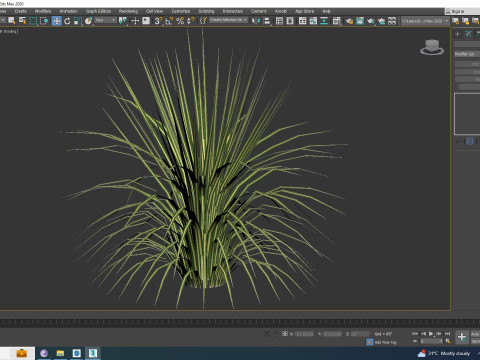Image resolution: width=480 pixels, height=360 pixels.
Task: Select the Select Object tool
Action: click(12, 21)
